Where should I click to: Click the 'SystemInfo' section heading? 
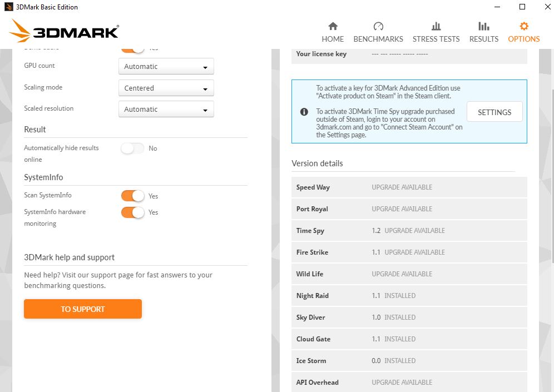(43, 177)
